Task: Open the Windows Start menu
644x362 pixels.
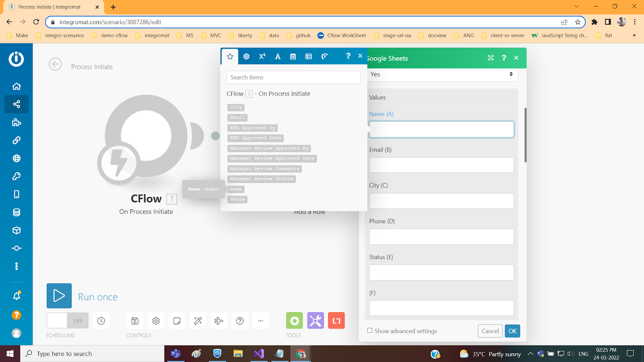Action: [x=10, y=354]
